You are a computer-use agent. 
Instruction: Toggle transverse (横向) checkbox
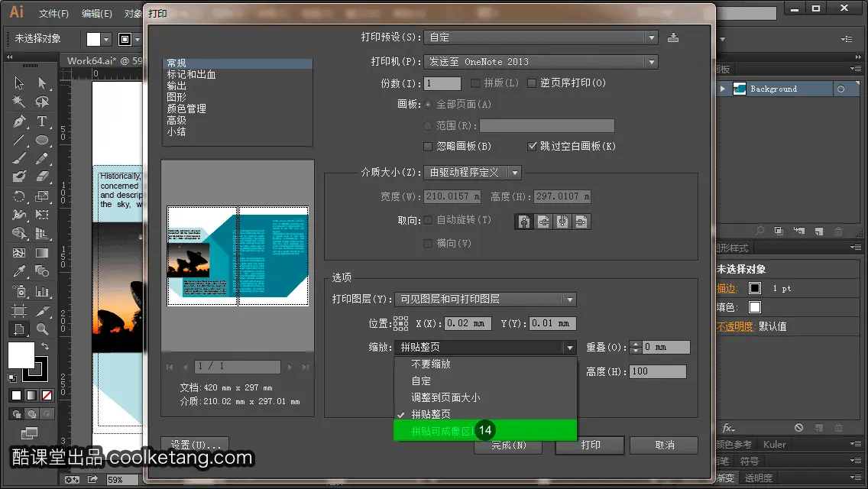(427, 243)
